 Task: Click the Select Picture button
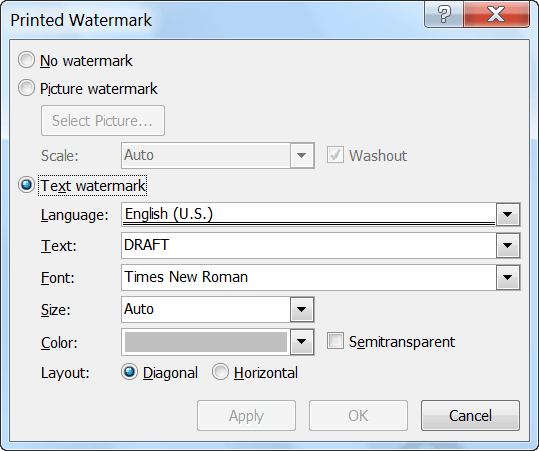tap(103, 121)
